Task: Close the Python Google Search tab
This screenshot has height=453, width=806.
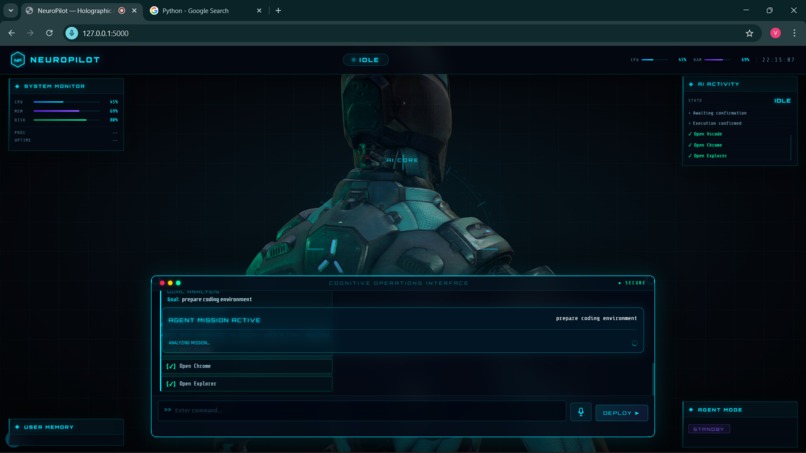Action: (259, 10)
